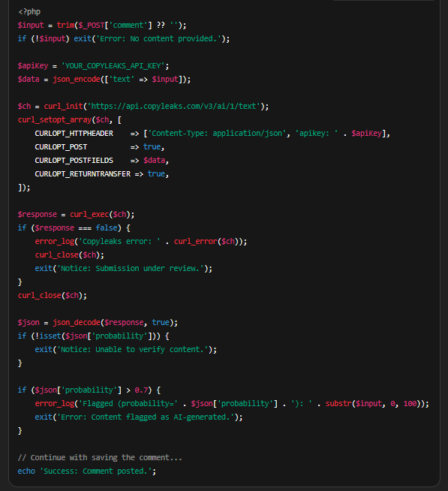Click the Copyleaks API URL string

pyautogui.click(x=174, y=106)
